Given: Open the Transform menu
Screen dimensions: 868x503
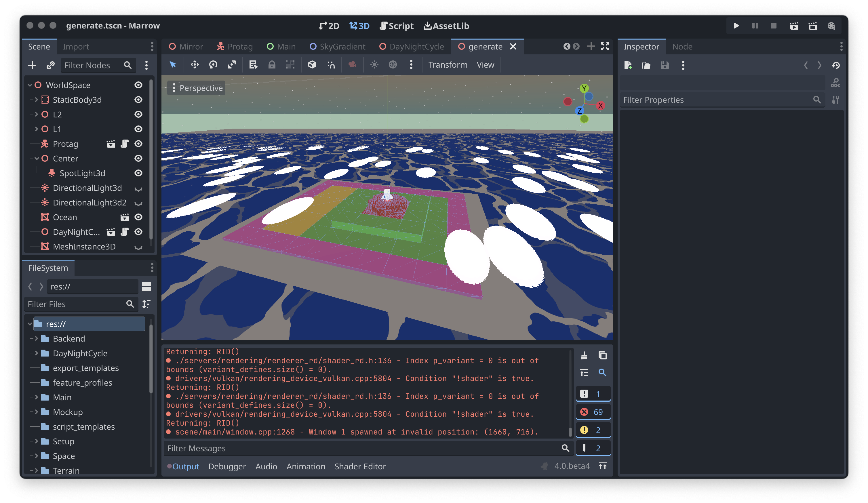Looking at the screenshot, I should click(x=448, y=65).
